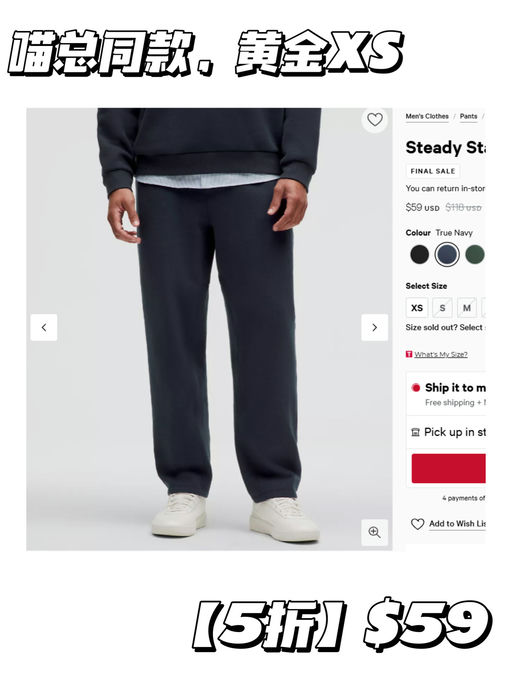This screenshot has height=683, width=512.
Task: Click the What's My Size icon
Action: click(x=409, y=354)
